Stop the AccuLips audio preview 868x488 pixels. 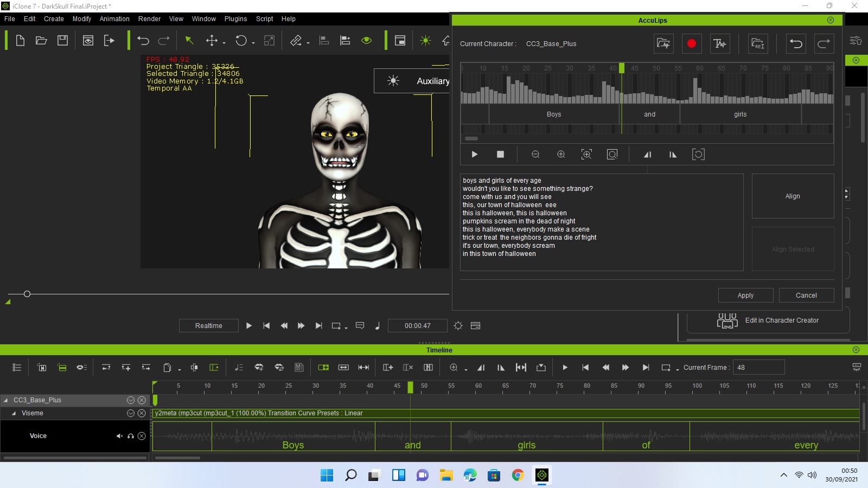click(500, 155)
